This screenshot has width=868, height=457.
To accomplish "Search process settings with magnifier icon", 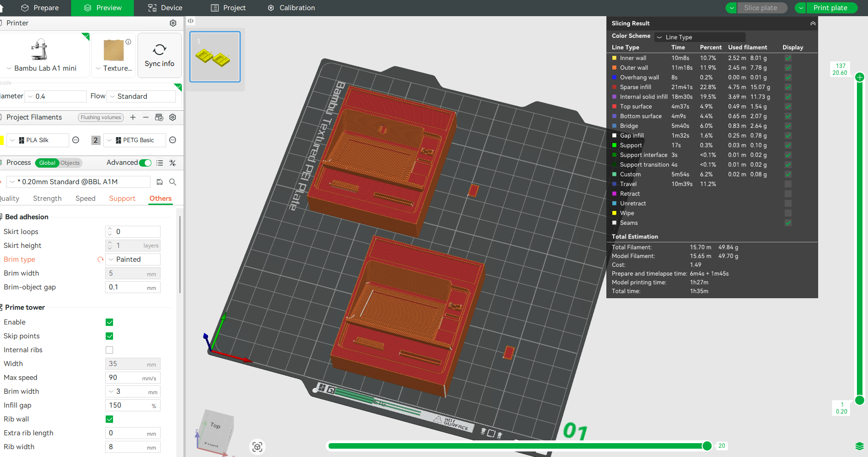I will coord(173,182).
